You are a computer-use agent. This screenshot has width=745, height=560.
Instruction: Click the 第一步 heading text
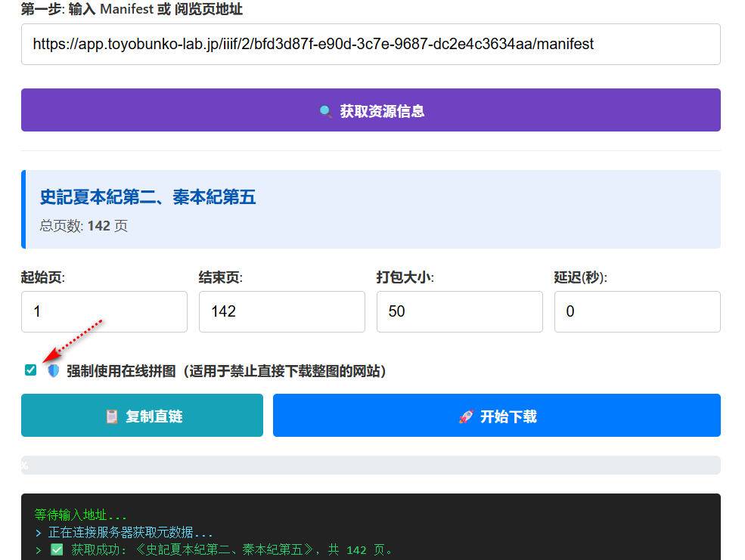(132, 9)
